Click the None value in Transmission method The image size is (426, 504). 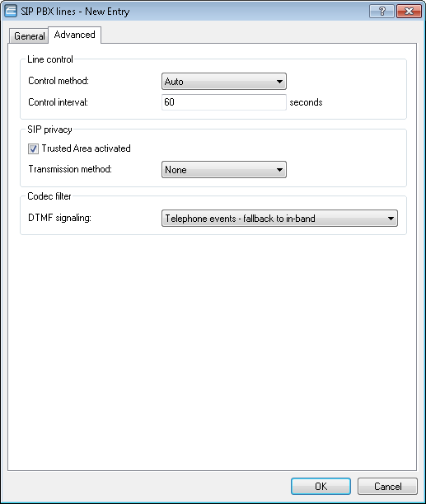[x=176, y=170]
